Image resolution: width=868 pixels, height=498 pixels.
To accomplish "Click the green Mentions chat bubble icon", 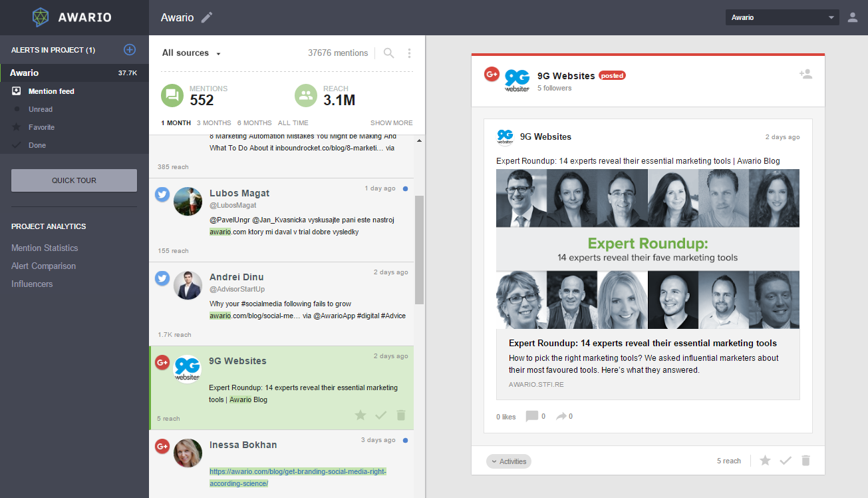I will pyautogui.click(x=172, y=95).
